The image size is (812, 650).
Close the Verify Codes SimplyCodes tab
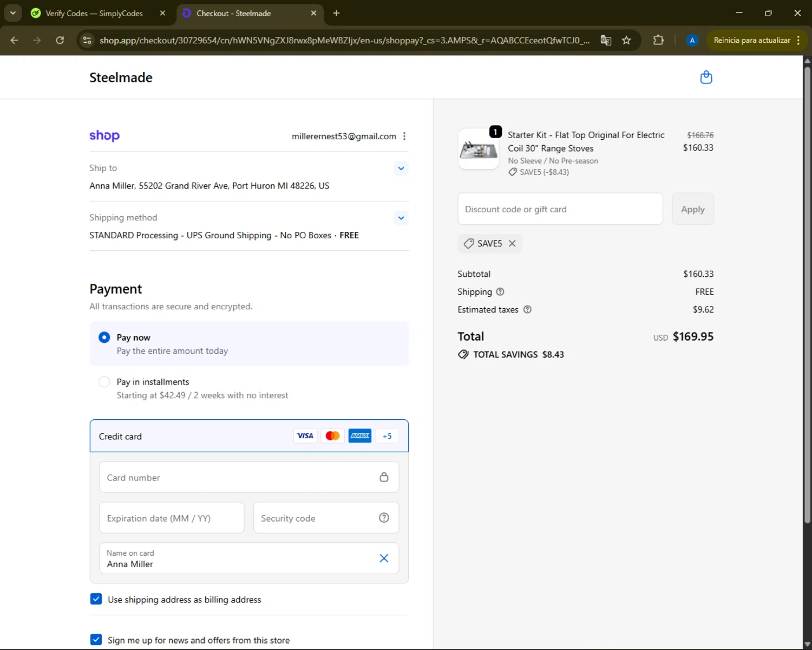click(162, 13)
